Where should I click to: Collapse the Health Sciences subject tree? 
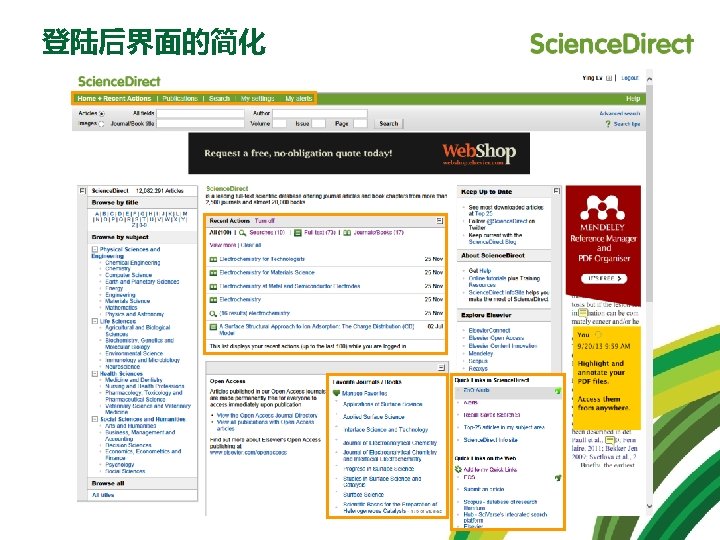[95, 374]
